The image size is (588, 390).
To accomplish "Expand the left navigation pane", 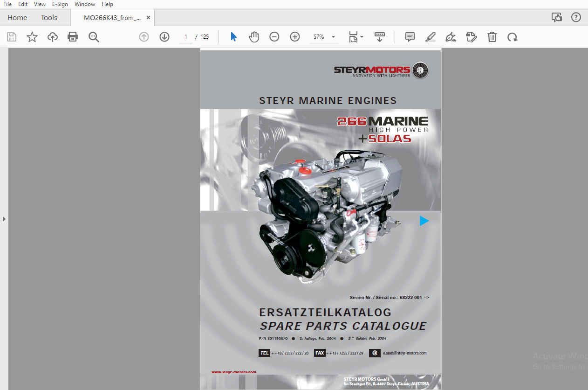I will (4, 218).
